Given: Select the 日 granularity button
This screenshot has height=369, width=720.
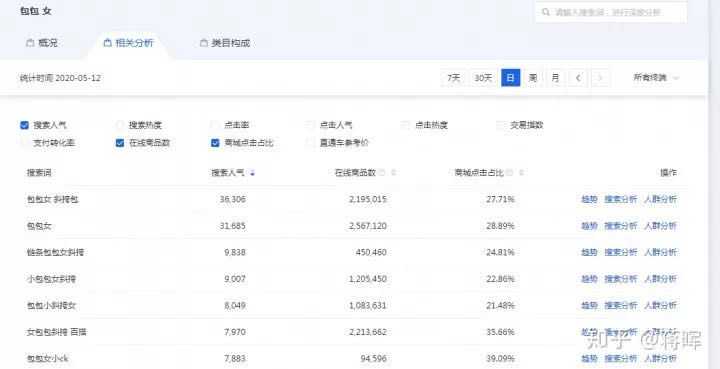Looking at the screenshot, I should pyautogui.click(x=511, y=78).
